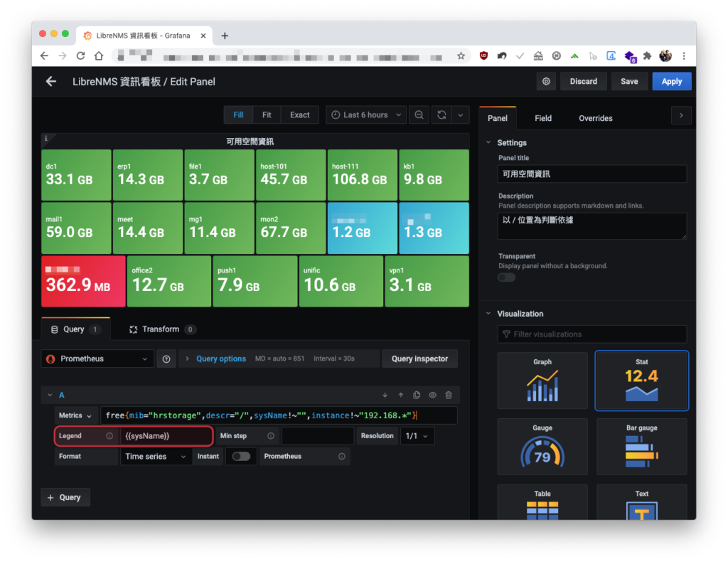Viewport: 728px width, 562px height.
Task: Click the Filter visualizations search box
Action: click(x=592, y=334)
